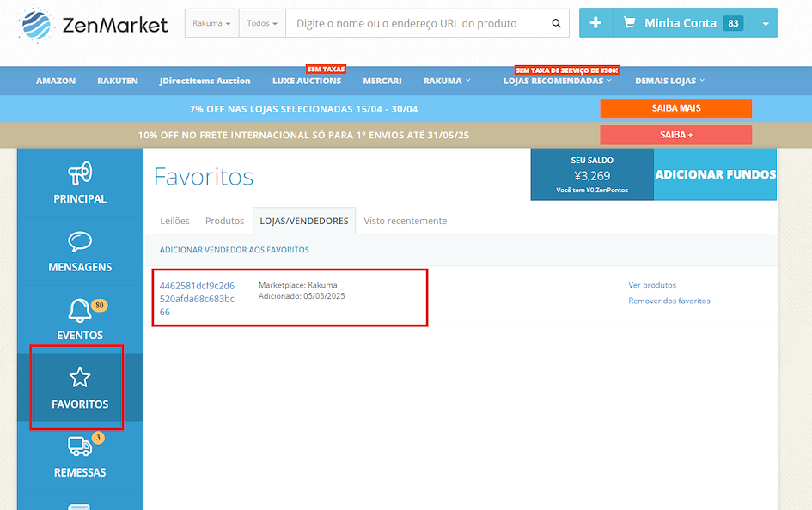Open Amazon in the navigation bar
812x510 pixels.
click(x=56, y=82)
